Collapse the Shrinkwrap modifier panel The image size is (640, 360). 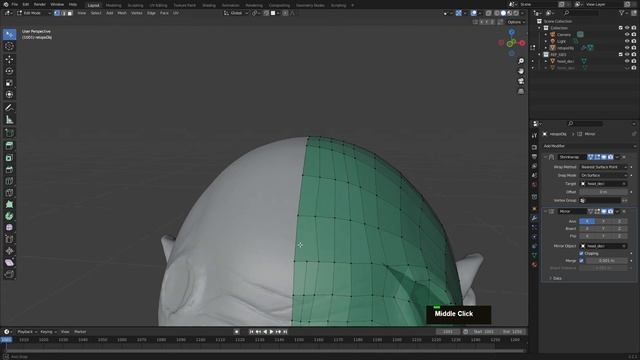(546, 157)
